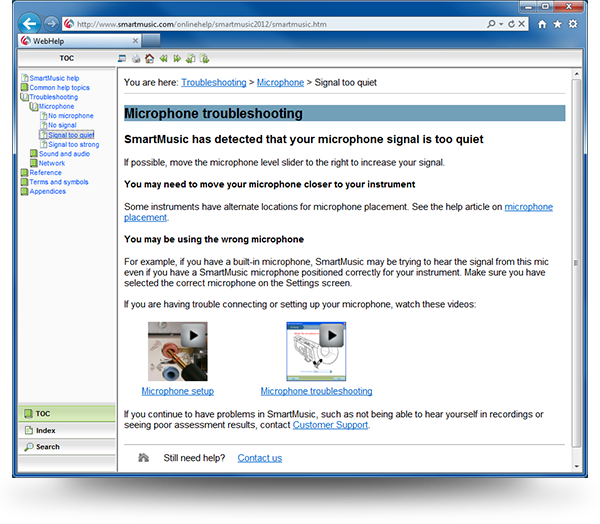Open the No microphone topic
The height and width of the screenshot is (524, 600).
[71, 116]
